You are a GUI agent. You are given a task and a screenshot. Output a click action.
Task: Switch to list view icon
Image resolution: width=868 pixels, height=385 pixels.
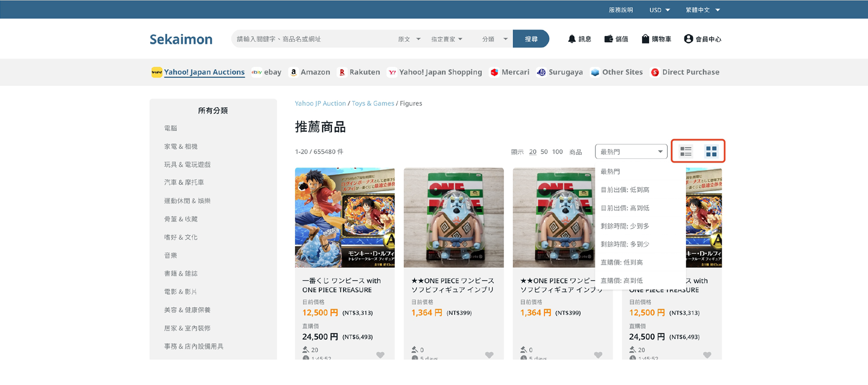point(686,151)
